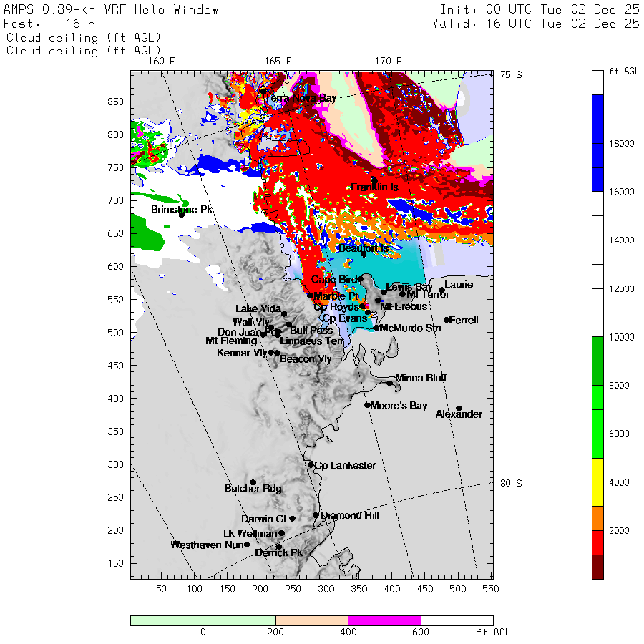Click the 170 E longitude label
This screenshot has width=644, height=644.
tap(388, 62)
